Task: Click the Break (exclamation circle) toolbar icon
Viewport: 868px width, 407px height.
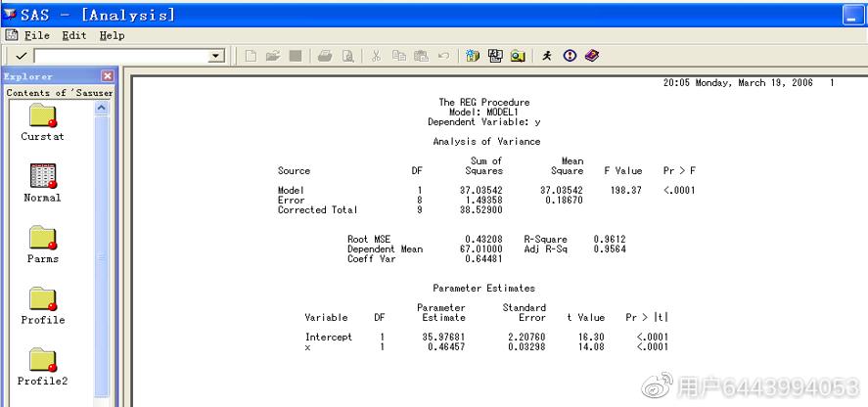Action: (x=570, y=56)
